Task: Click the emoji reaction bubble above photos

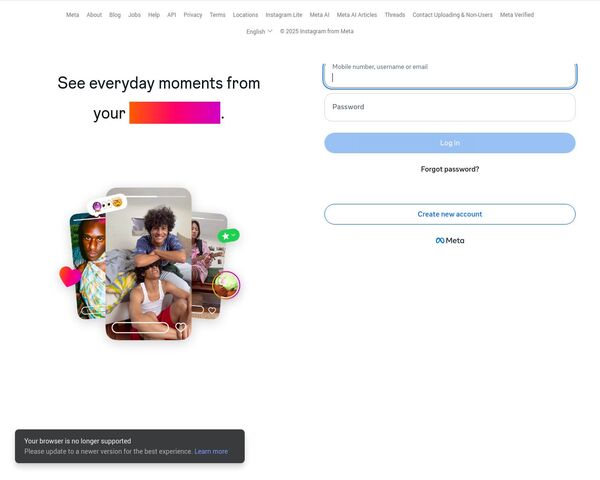Action: pos(107,205)
